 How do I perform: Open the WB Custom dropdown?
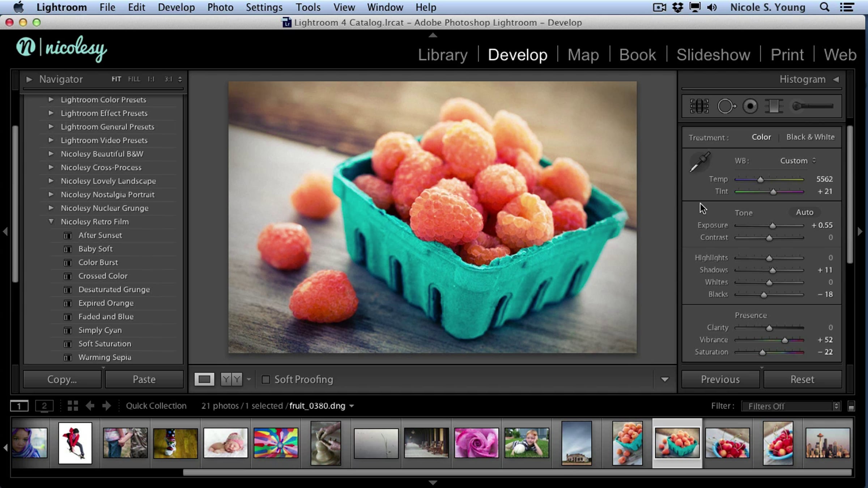click(x=797, y=160)
